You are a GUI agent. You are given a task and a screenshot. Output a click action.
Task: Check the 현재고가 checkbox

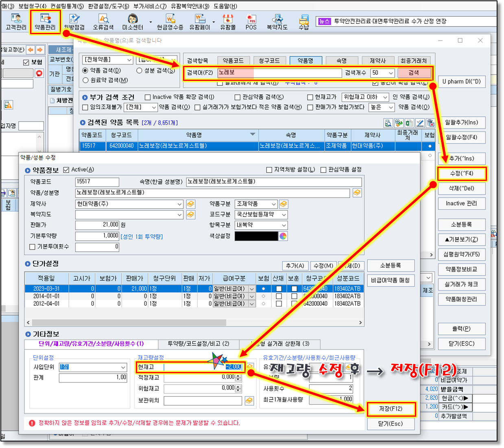[x=310, y=97]
